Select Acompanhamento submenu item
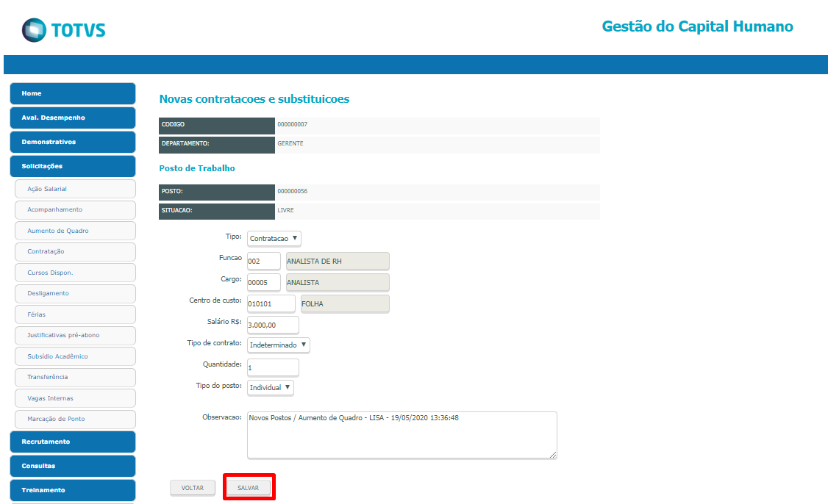 coord(76,209)
